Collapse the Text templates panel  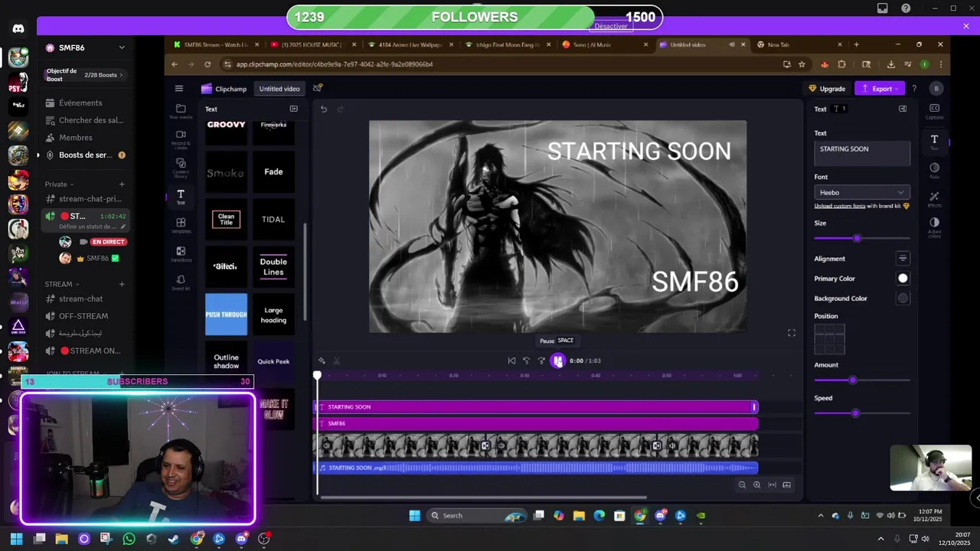click(x=293, y=109)
